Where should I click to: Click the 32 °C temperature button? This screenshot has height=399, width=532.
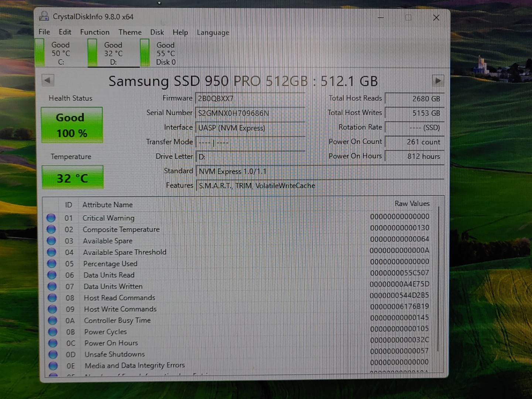click(x=72, y=178)
